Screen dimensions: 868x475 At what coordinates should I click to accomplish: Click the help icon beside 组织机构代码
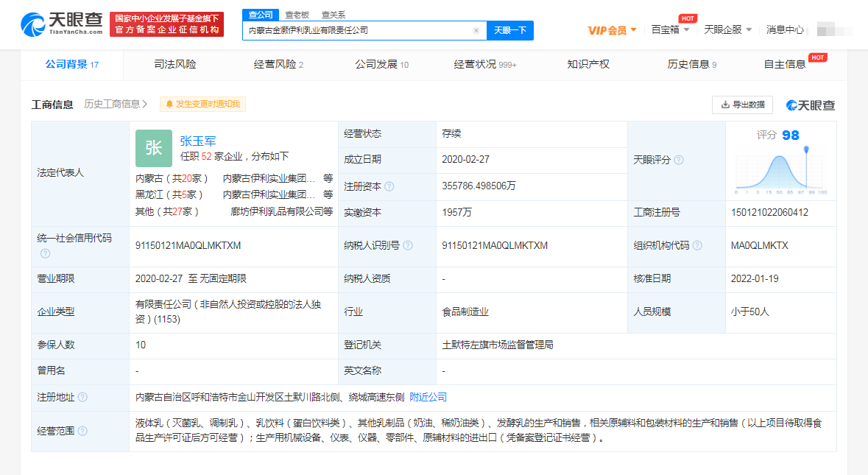[x=696, y=245]
